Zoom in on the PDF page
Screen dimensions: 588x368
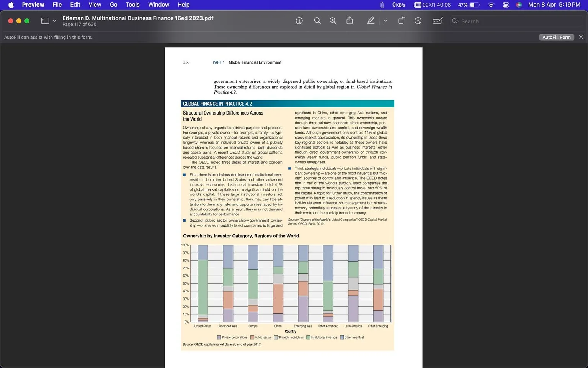[333, 21]
